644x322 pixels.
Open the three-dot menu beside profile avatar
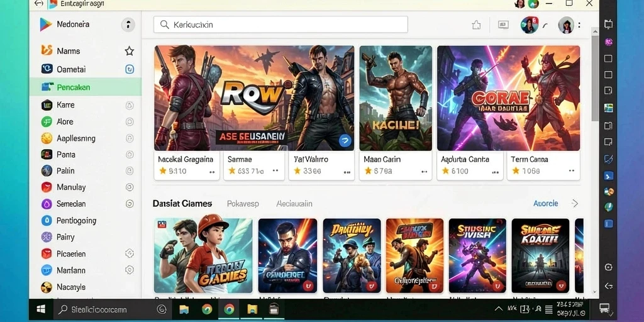pos(579,25)
